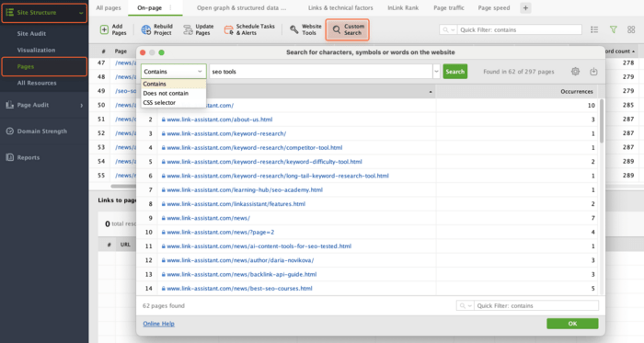Viewport: 644px width, 343px height.
Task: Open the Online Help link
Action: [x=158, y=324]
